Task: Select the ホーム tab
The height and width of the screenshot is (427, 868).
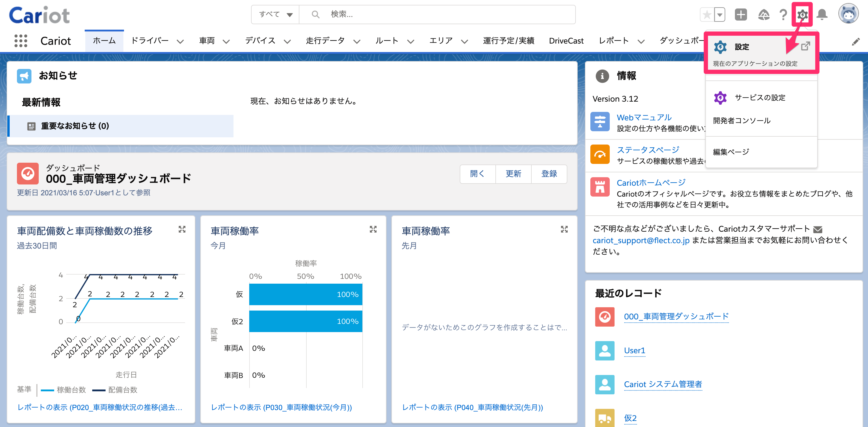Action: point(104,41)
